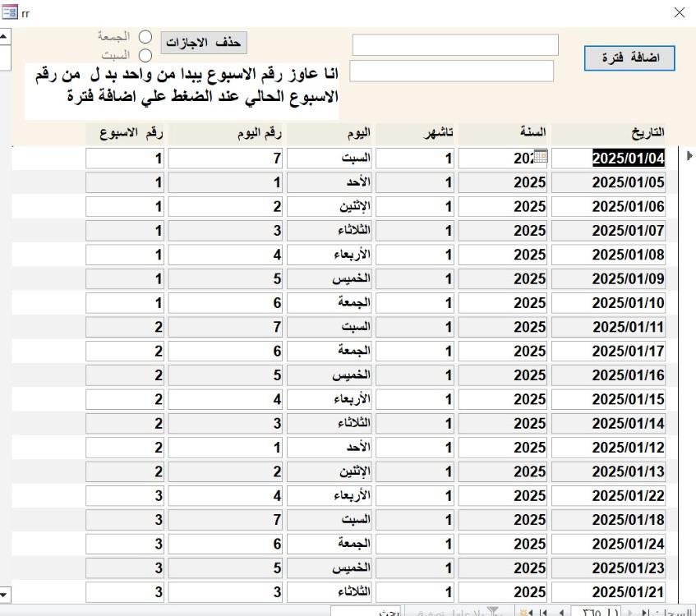Screen dimensions: 696x616
Task: Click the حذف الاجازات button
Action: click(204, 43)
